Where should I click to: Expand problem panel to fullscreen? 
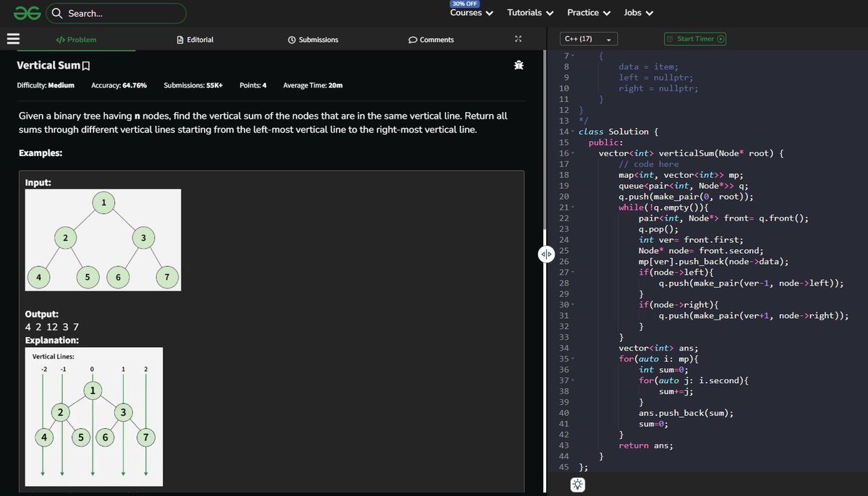(x=518, y=39)
